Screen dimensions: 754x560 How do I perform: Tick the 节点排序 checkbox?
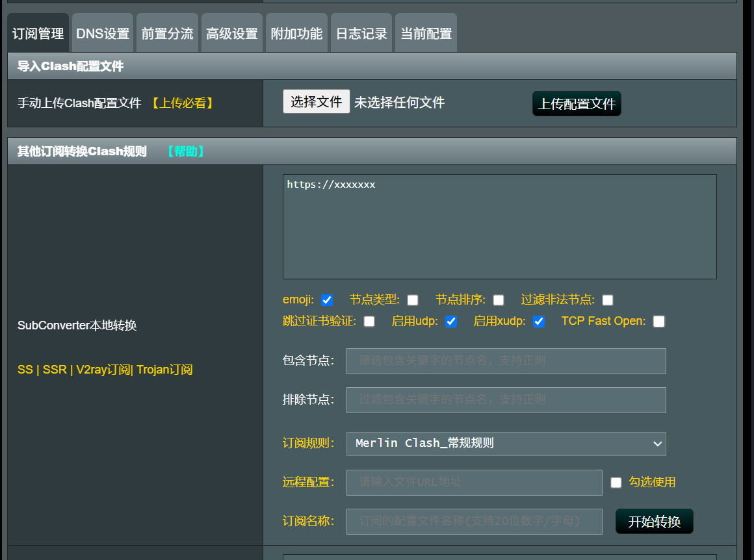pos(499,300)
